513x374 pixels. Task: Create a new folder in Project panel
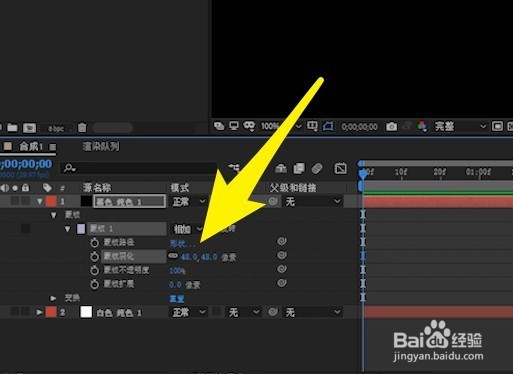[x=12, y=127]
